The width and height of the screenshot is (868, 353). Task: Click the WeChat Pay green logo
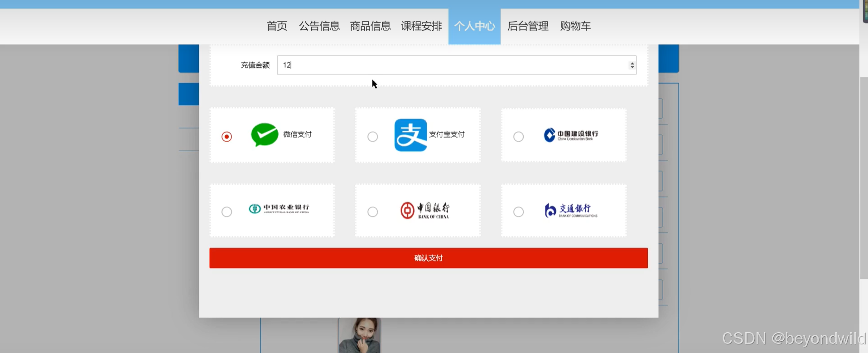[x=265, y=134]
